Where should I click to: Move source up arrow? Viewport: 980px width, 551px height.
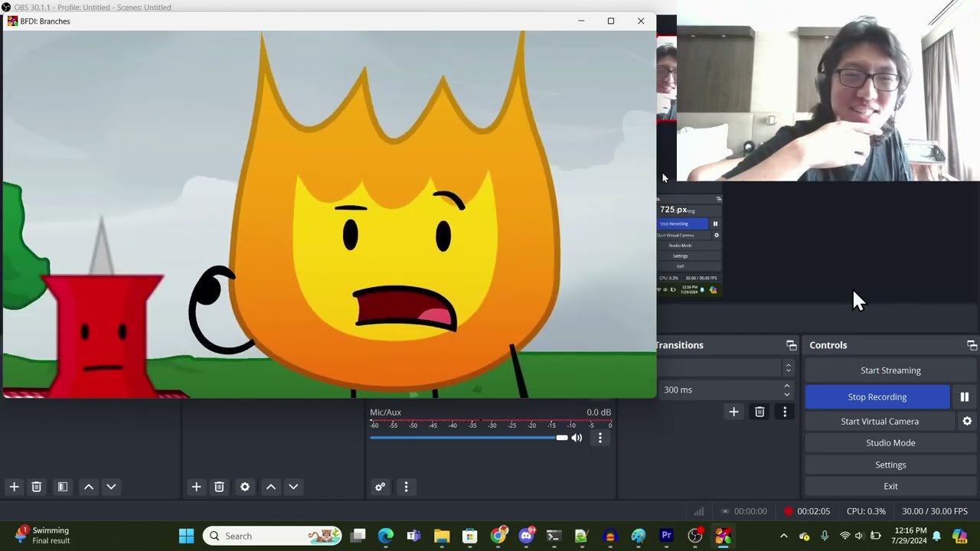pos(271,487)
